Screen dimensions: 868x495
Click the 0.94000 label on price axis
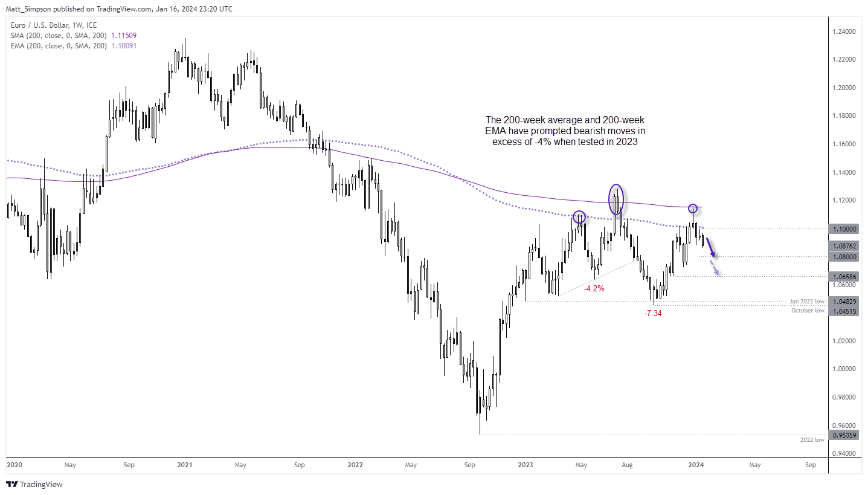[x=846, y=453]
